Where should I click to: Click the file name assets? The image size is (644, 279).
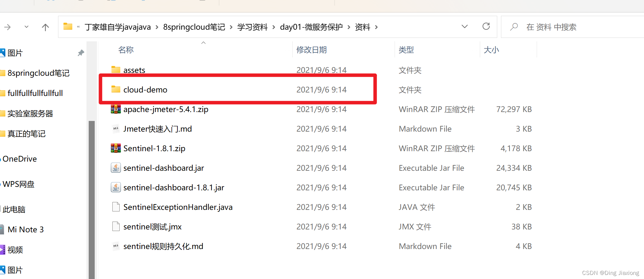click(x=134, y=70)
